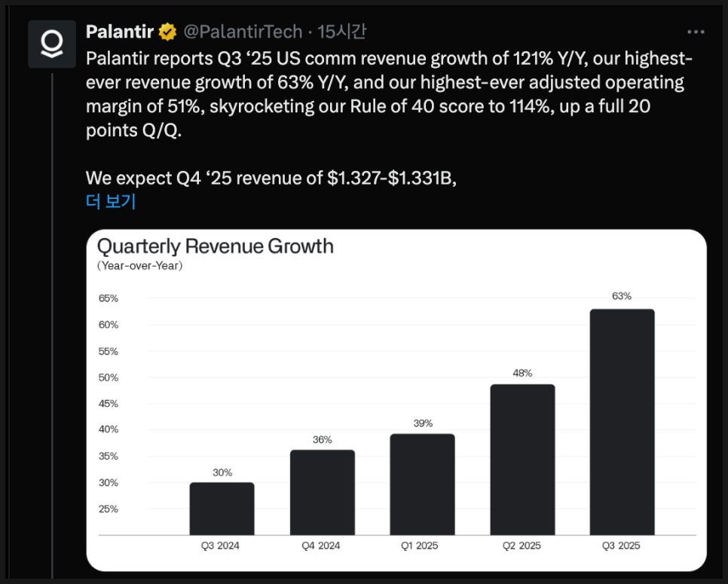The height and width of the screenshot is (584, 728).
Task: Click the Q1 2025 bar showing 39%
Action: tap(423, 484)
